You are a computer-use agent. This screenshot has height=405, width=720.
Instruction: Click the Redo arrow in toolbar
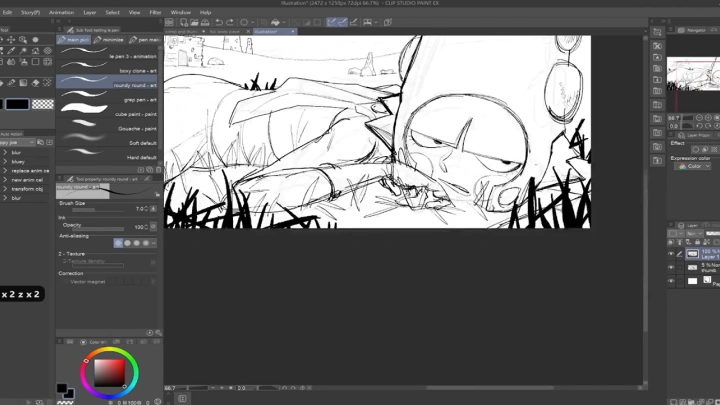230,22
